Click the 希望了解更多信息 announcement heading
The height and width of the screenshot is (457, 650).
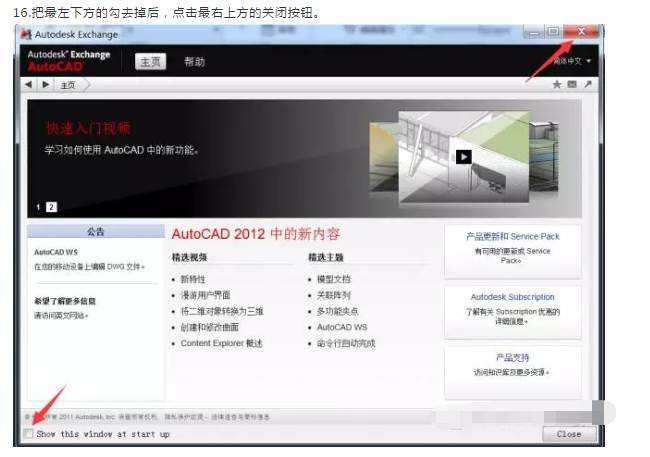[x=65, y=301]
